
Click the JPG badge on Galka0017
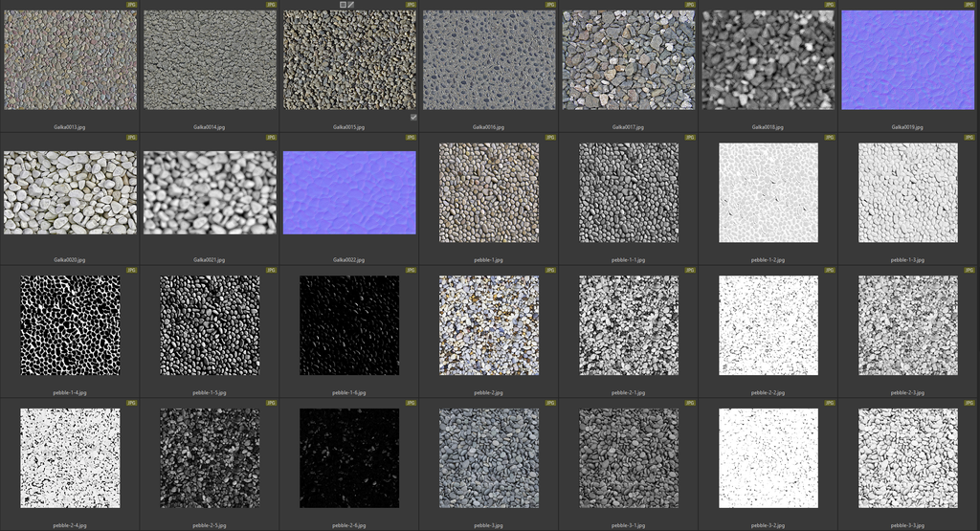(690, 5)
